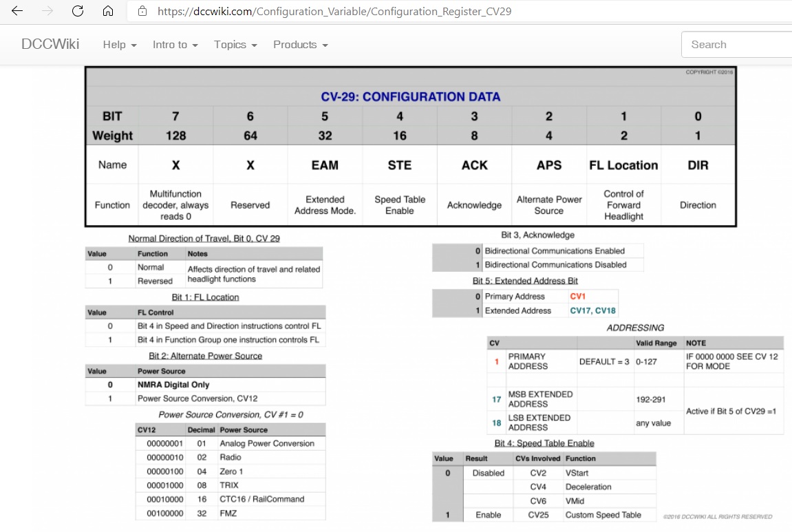Image resolution: width=792 pixels, height=532 pixels.
Task: Click 'Bidirectional Communications Enabled' row
Action: pos(538,251)
